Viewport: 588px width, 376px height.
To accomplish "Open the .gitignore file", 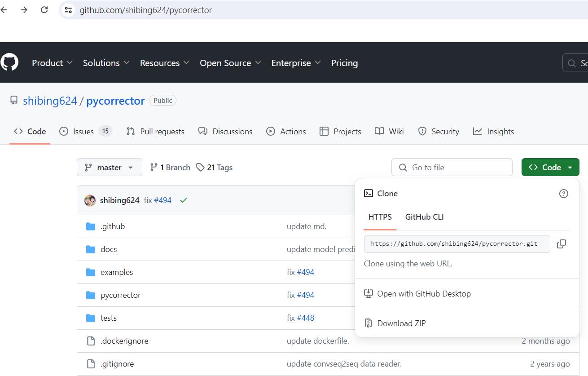I will pos(117,364).
